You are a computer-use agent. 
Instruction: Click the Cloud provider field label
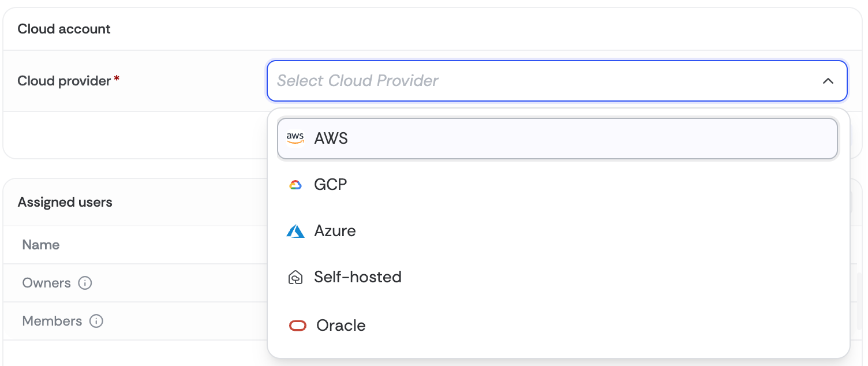(64, 81)
